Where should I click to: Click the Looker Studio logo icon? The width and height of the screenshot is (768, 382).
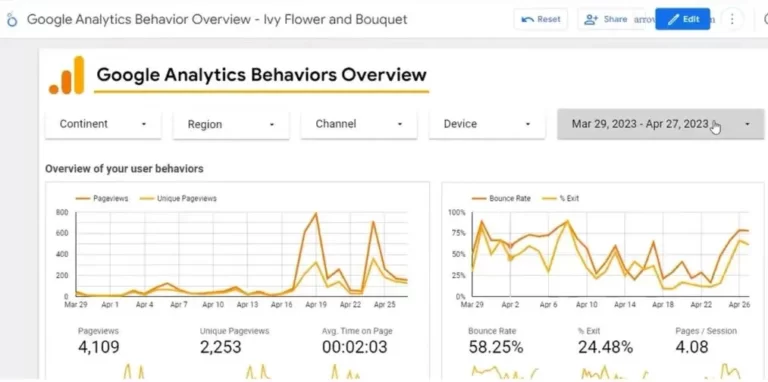coord(12,20)
